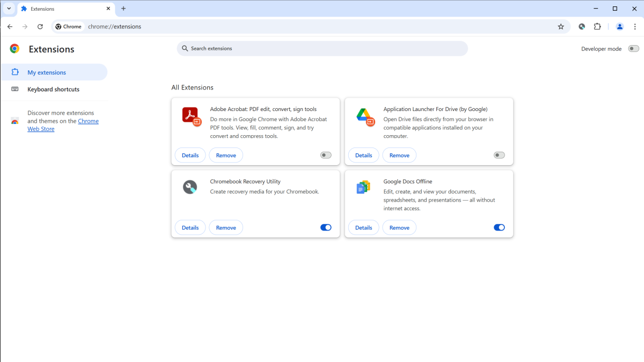Screen dimensions: 644x362
Task: Bookmark this page via the star icon
Action: (x=561, y=26)
